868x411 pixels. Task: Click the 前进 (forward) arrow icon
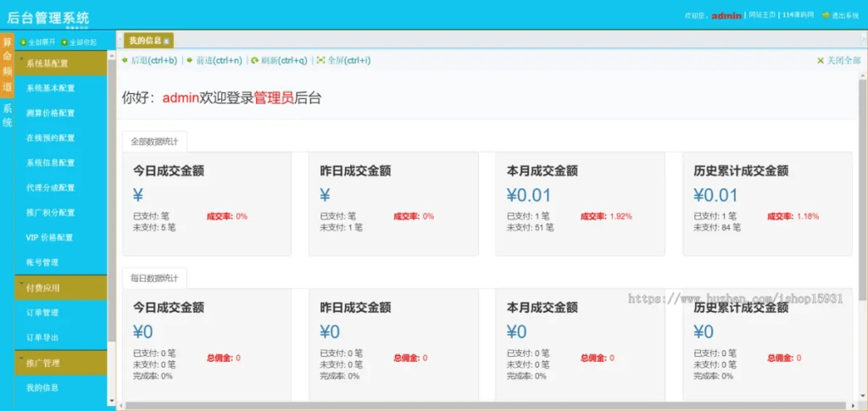189,60
